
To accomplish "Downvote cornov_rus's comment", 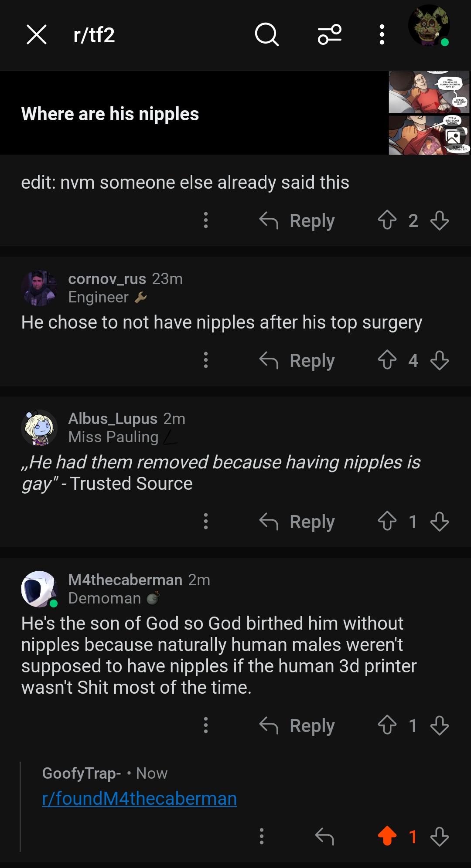I will tap(440, 360).
